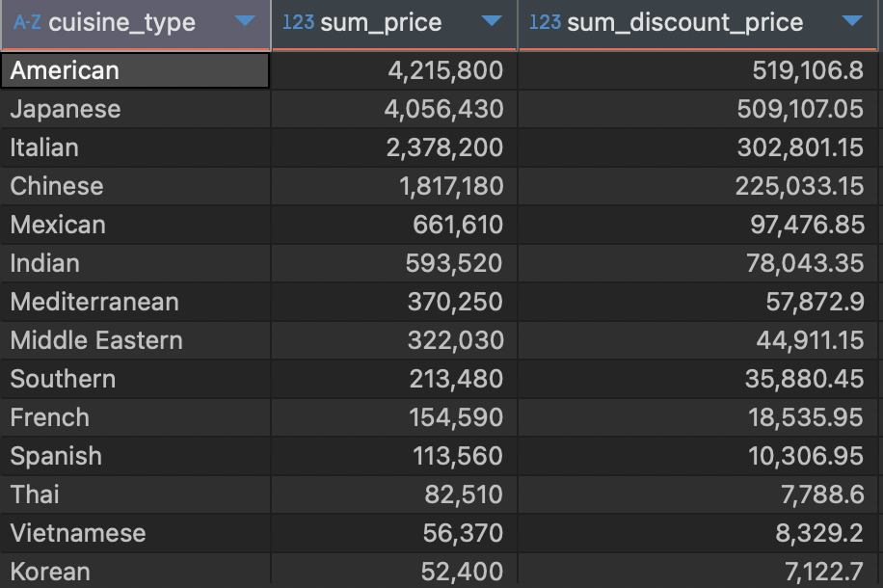Select the sum_price column header
The image size is (883, 588).
point(394,24)
